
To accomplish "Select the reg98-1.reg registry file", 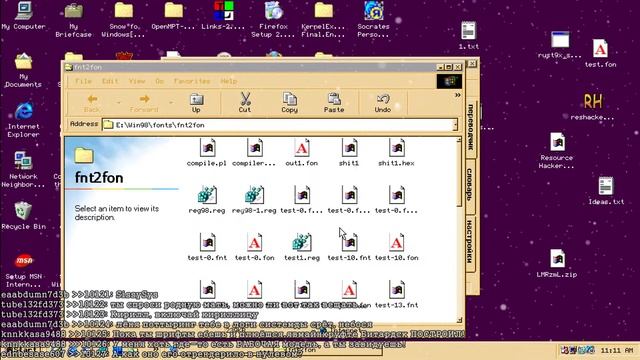I will (254, 200).
